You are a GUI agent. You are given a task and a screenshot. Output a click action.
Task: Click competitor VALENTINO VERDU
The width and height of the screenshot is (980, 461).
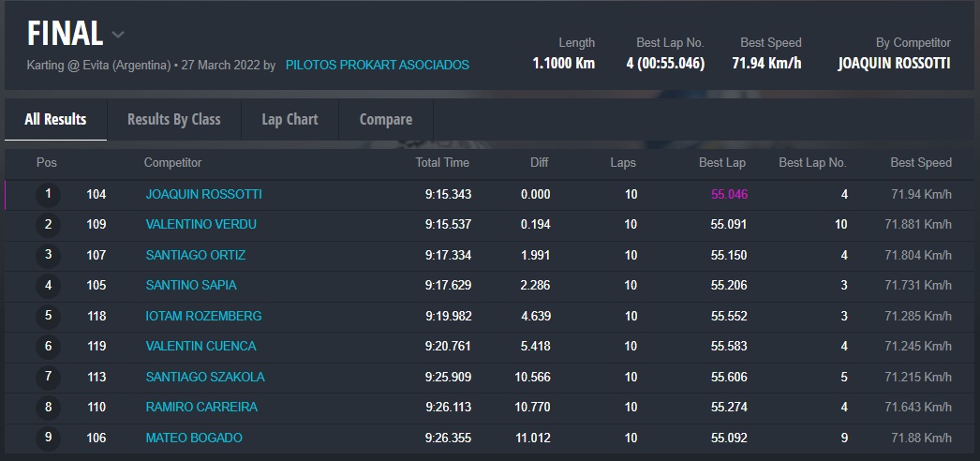[200, 225]
